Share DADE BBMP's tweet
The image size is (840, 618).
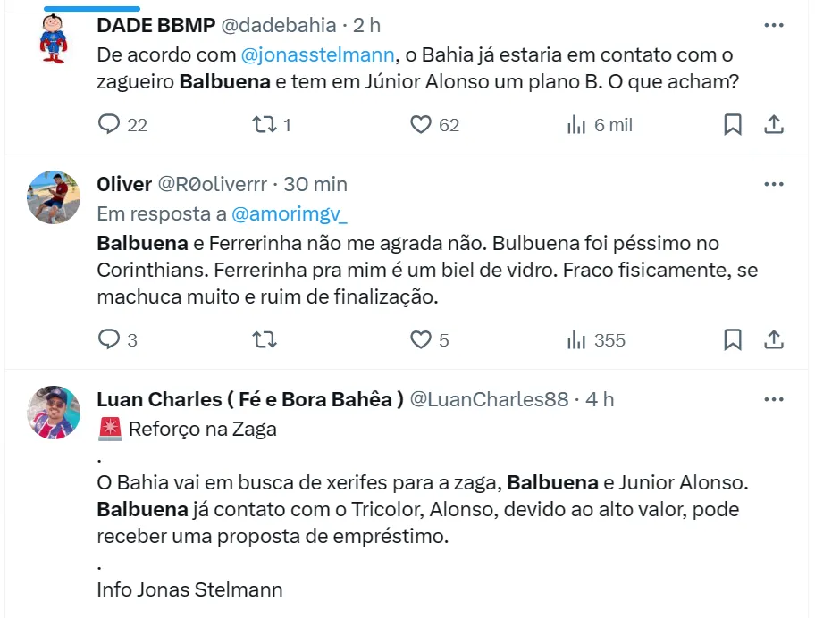click(x=774, y=125)
